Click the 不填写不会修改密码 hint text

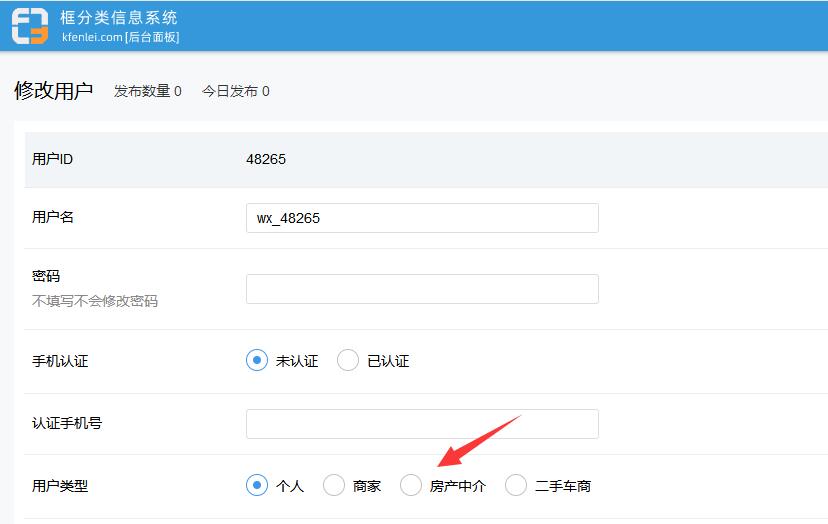95,301
